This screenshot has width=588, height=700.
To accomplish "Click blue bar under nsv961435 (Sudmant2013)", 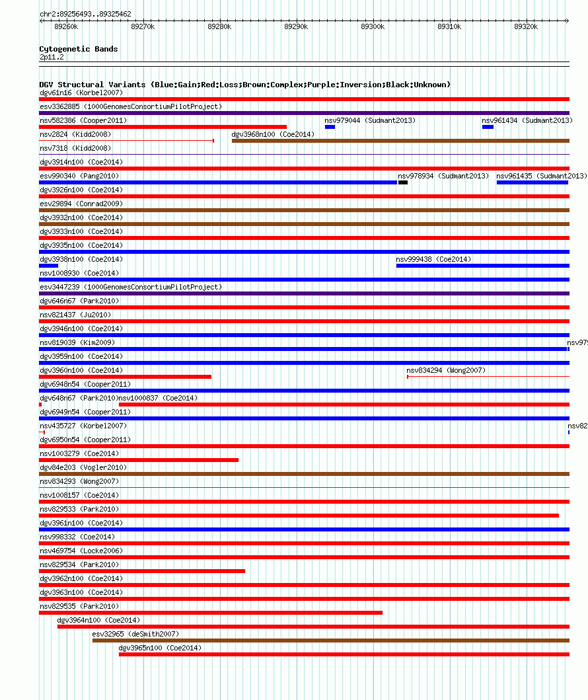I will (x=533, y=182).
